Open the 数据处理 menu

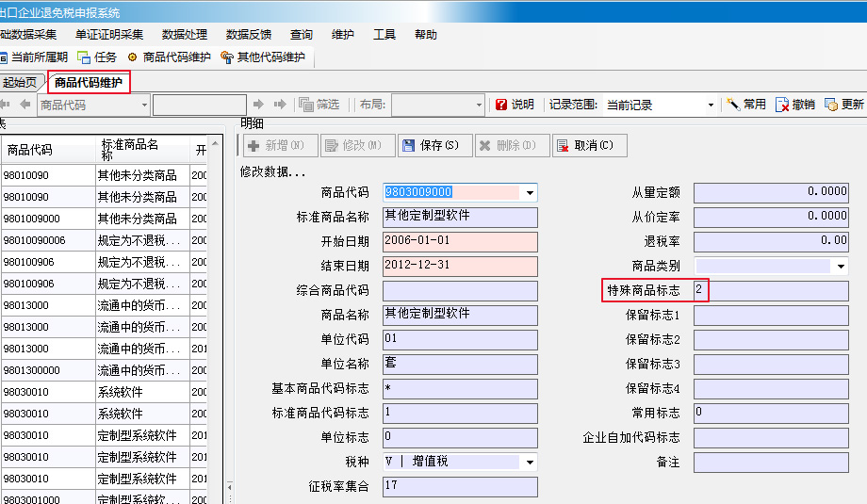pos(184,34)
